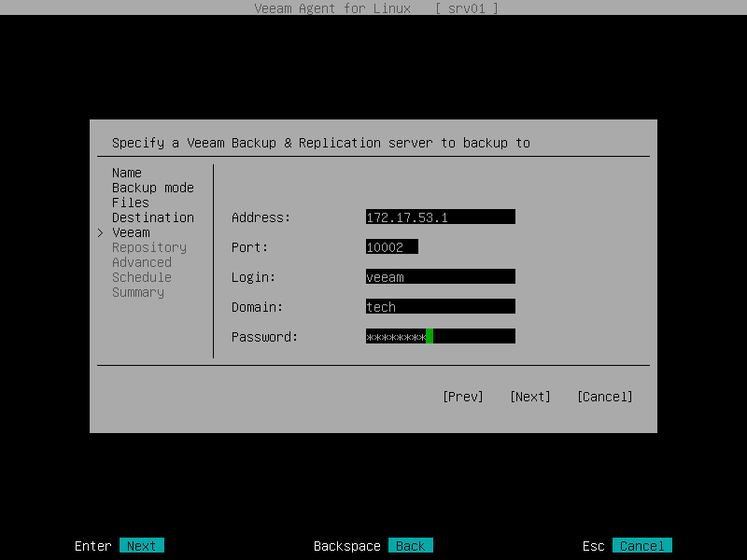
Task: Select the Repository wizard step
Action: (x=149, y=247)
